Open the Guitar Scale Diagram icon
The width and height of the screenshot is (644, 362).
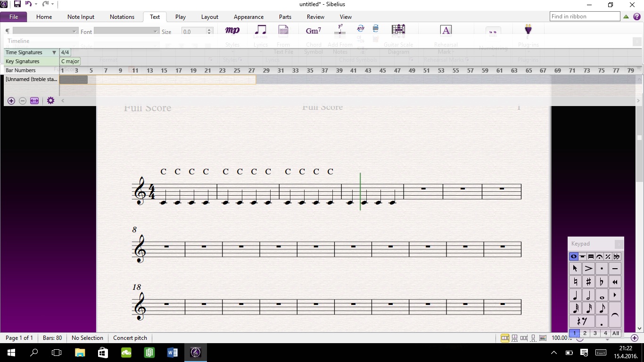pyautogui.click(x=398, y=30)
